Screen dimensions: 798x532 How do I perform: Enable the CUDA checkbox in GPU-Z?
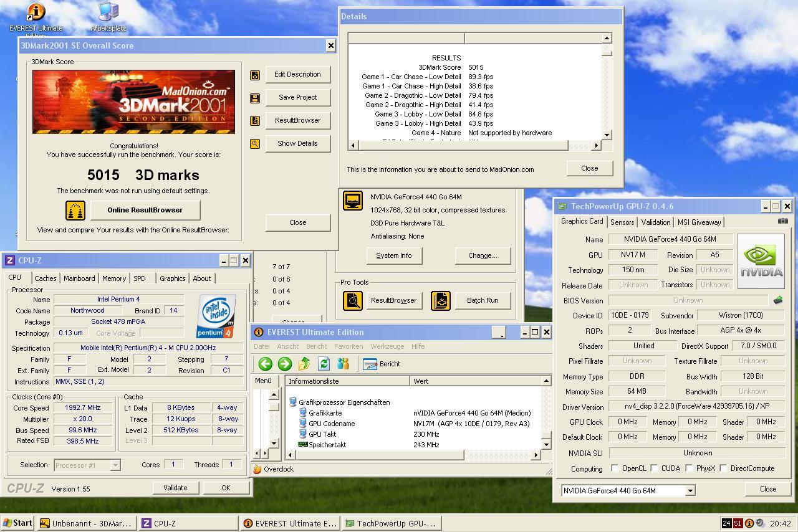coord(654,468)
